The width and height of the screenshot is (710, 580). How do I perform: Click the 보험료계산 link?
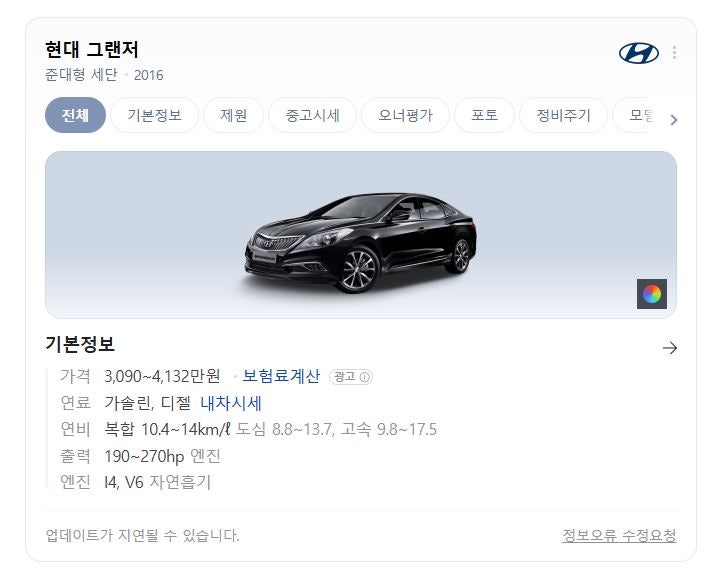pyautogui.click(x=281, y=376)
